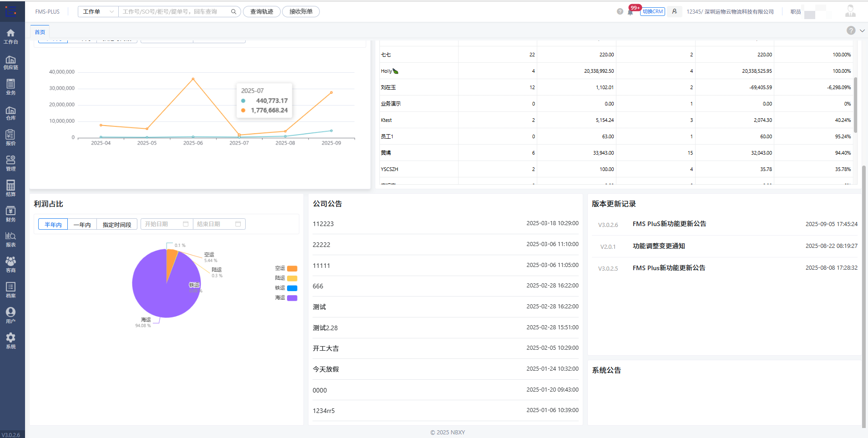Open the notification bell with 99+ badge

631,11
